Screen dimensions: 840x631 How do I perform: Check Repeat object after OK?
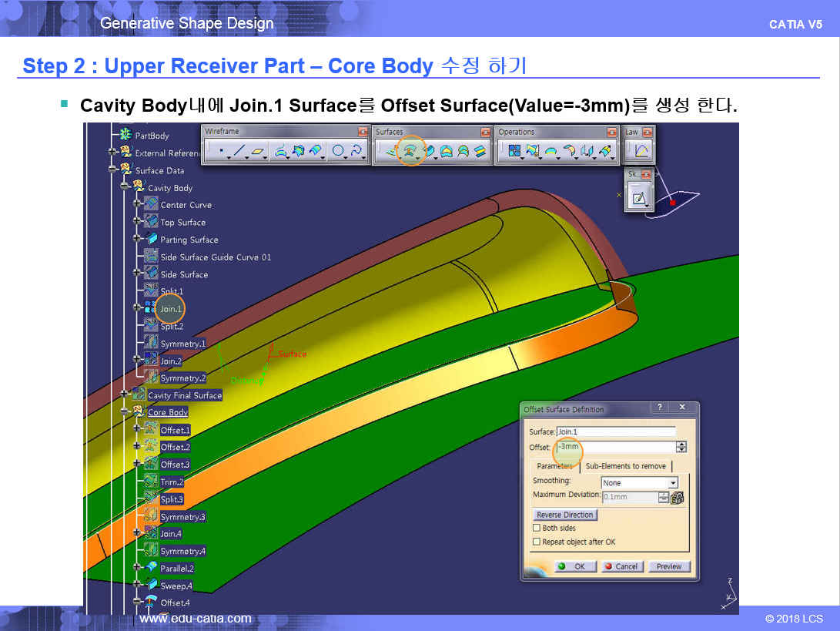point(537,542)
